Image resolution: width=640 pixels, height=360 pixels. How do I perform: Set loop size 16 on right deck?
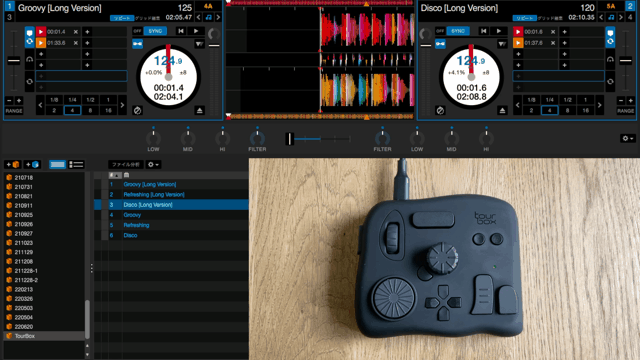coord(585,110)
